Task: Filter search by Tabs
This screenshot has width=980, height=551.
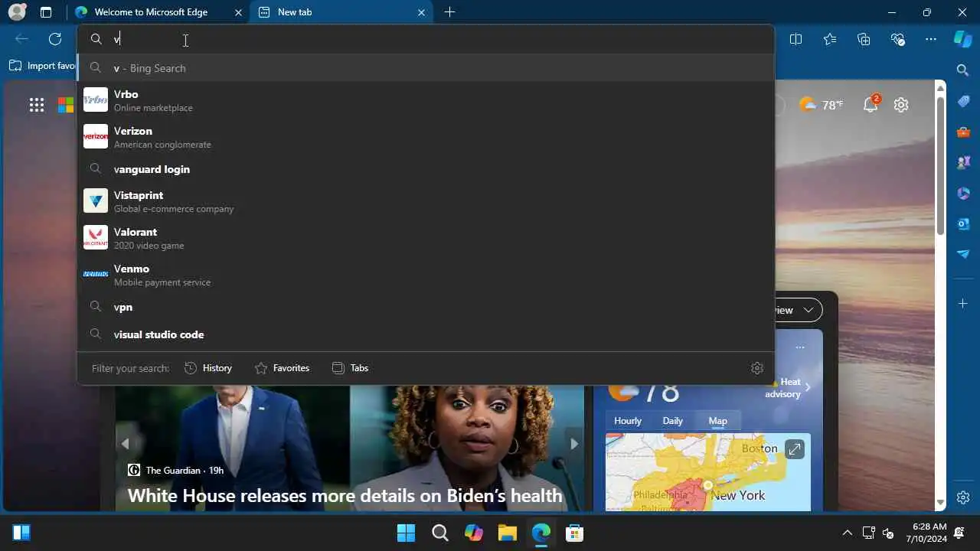Action: 350,368
